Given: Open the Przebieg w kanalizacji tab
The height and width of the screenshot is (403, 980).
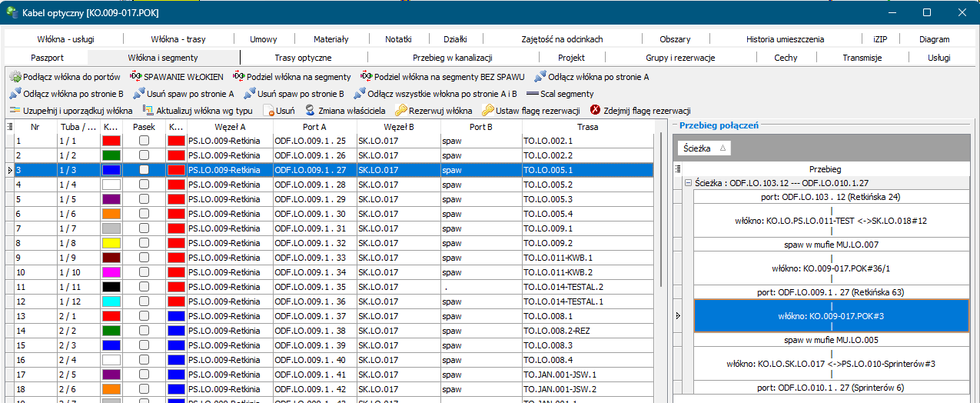Looking at the screenshot, I should click(452, 58).
